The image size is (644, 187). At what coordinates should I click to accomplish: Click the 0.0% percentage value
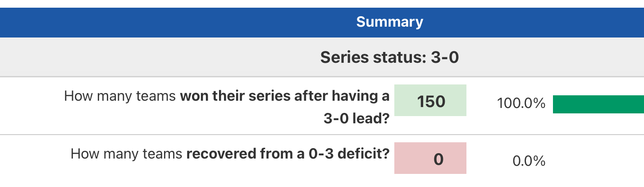click(529, 161)
